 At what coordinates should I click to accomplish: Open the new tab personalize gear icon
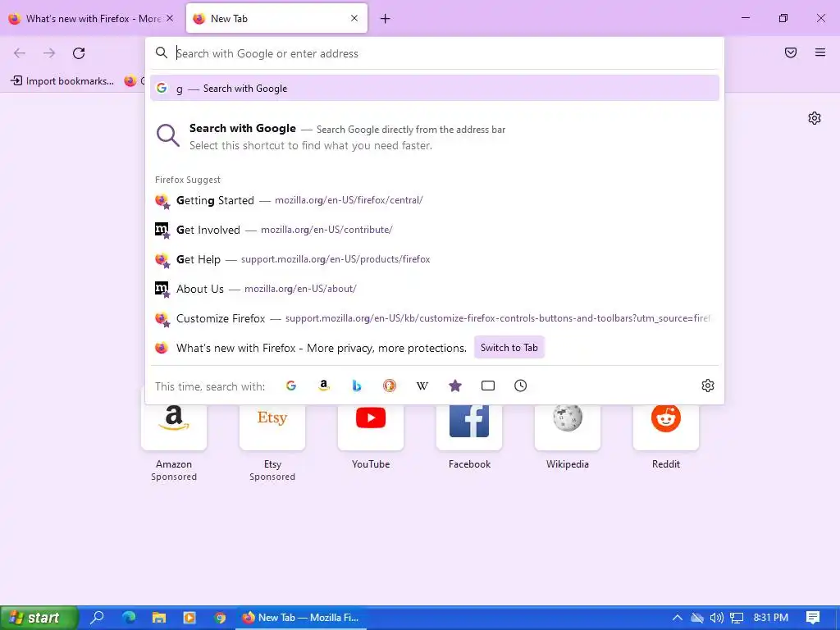(x=815, y=118)
